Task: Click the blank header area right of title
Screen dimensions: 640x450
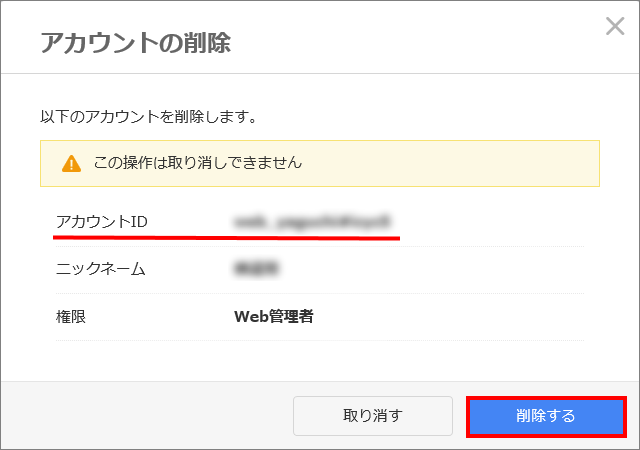Action: point(416,42)
